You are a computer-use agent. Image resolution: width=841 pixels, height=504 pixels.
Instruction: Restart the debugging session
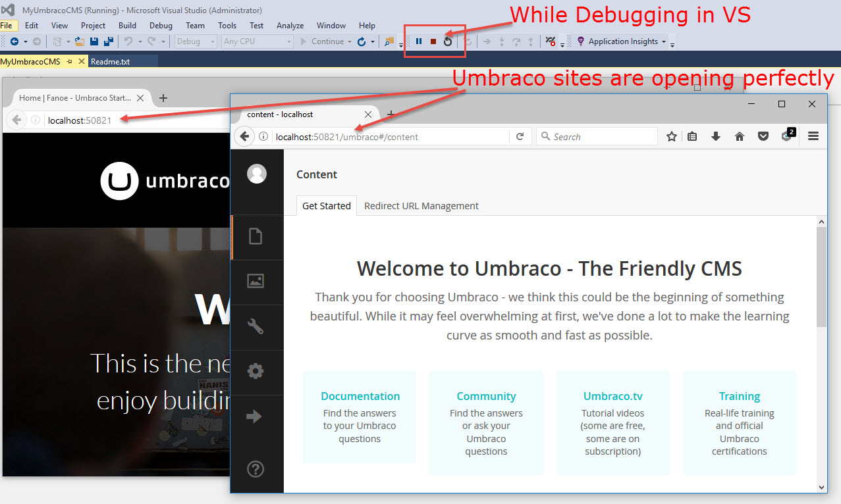click(448, 41)
